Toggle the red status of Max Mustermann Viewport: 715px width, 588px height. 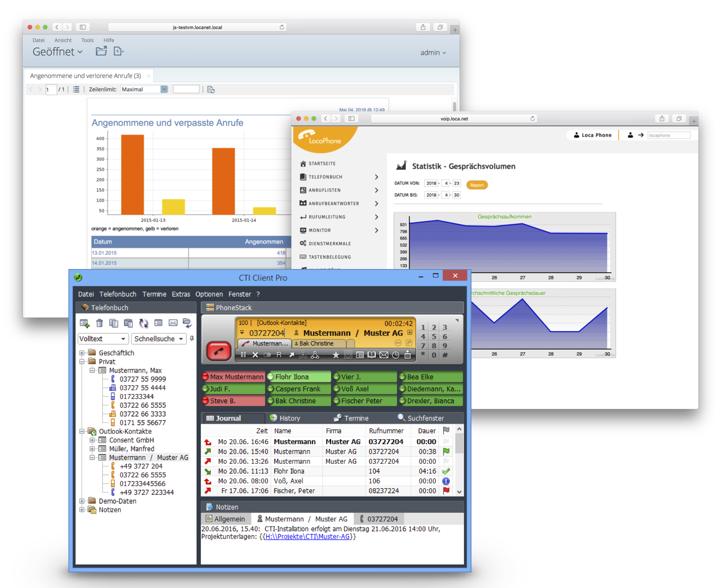[206, 377]
